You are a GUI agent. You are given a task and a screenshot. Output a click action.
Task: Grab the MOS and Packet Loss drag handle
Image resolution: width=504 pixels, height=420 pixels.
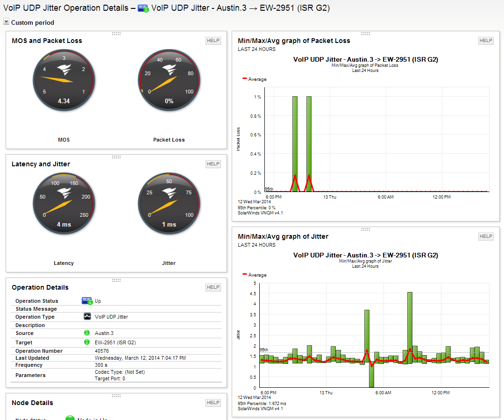point(116,34)
